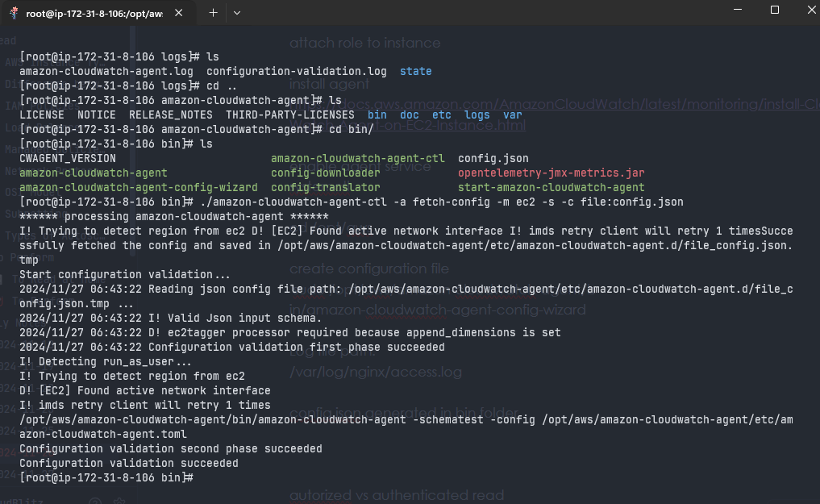
Task: Click the blue 'state' directory in ls output
Action: click(x=415, y=71)
